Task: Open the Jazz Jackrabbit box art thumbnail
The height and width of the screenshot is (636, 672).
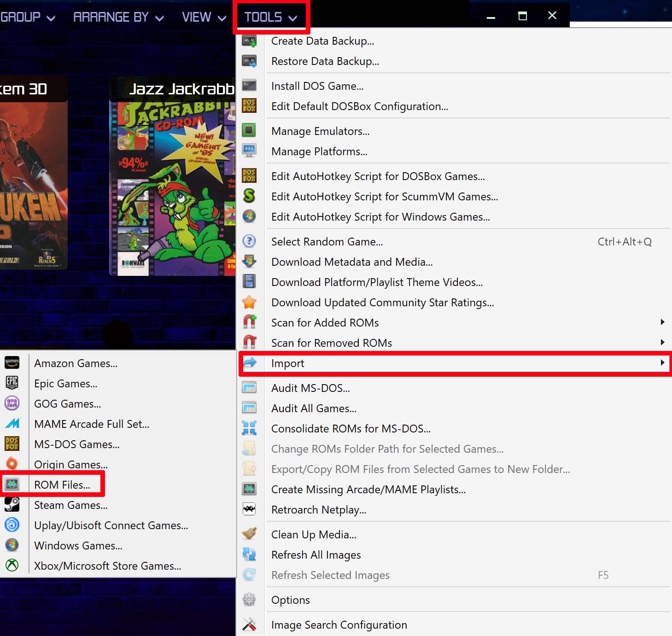Action: [x=173, y=189]
